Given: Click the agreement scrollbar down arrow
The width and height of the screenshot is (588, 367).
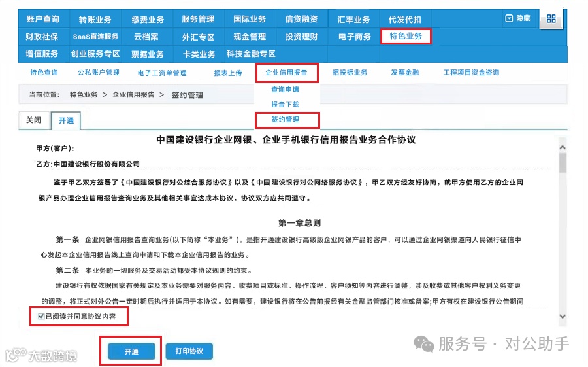Looking at the screenshot, I should [562, 316].
